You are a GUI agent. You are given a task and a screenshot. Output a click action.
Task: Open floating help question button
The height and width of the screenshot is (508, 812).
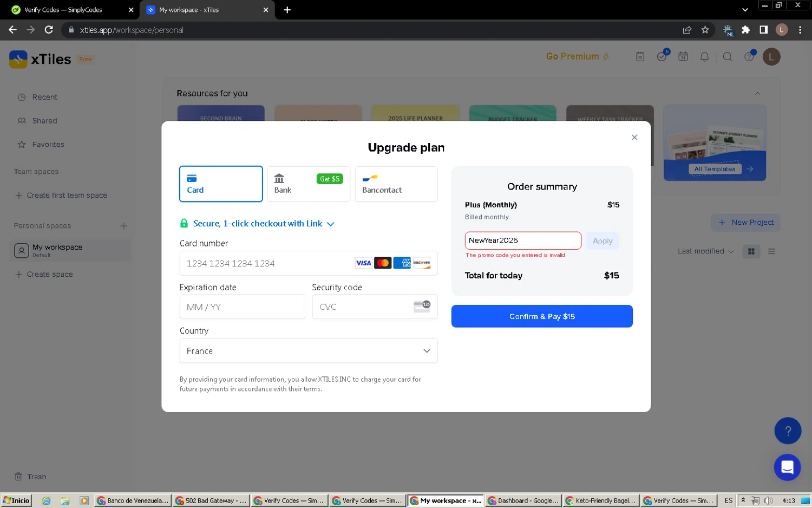click(788, 431)
